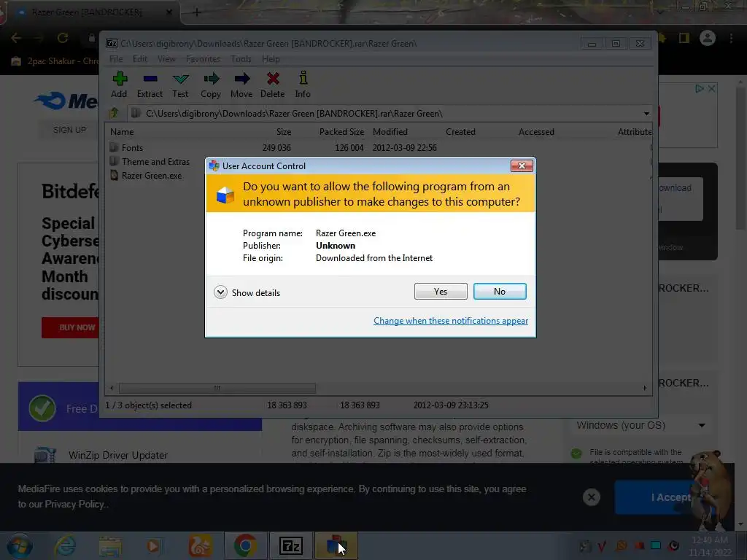Click the Chrome reload icon
Screen dimensions: 747x560
[x=63, y=38]
